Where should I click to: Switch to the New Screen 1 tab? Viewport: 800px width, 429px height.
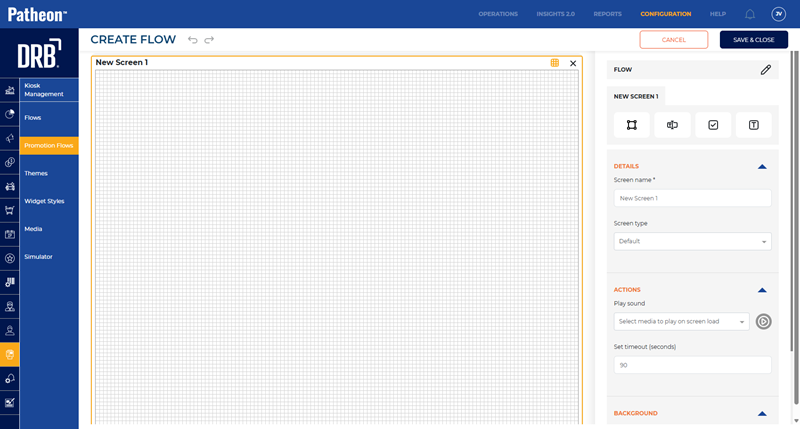point(636,96)
